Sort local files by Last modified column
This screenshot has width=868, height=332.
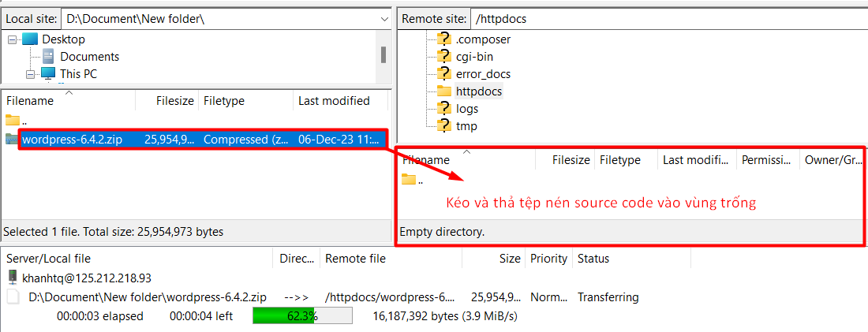click(334, 101)
